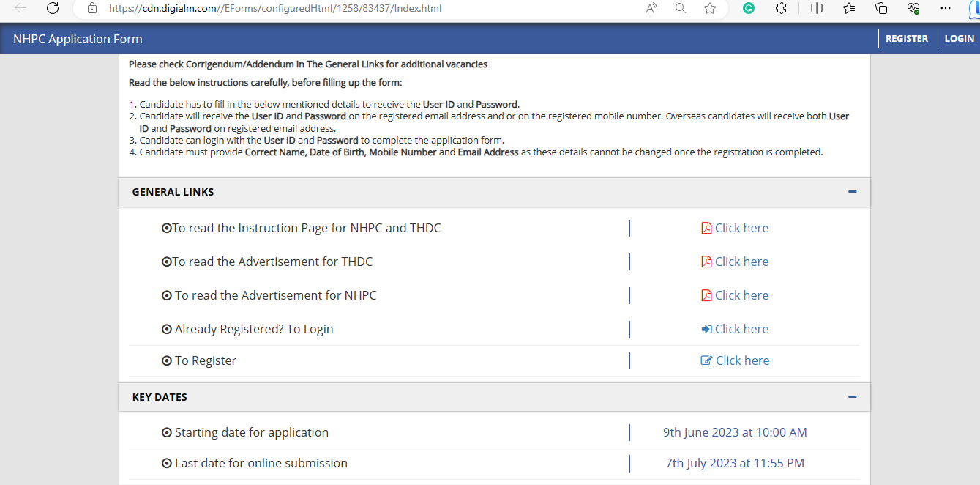Click the GENERAL LINKS heading text
The width and height of the screenshot is (980, 485).
coord(173,192)
